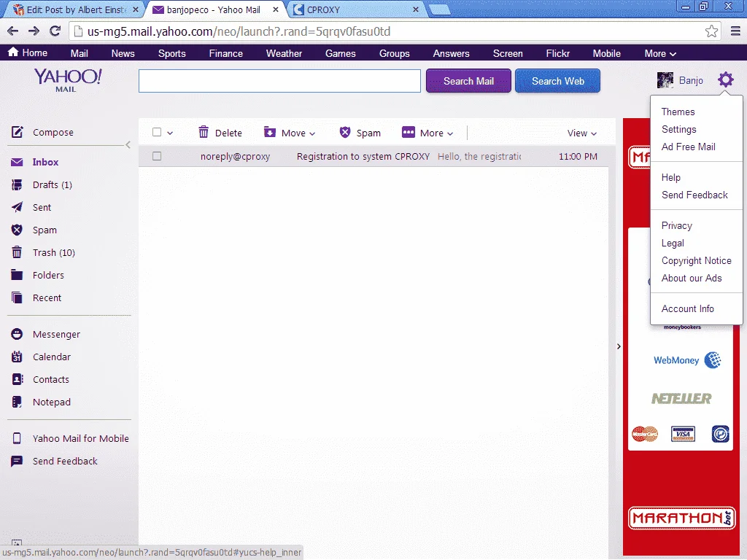Image resolution: width=747 pixels, height=560 pixels.
Task: Expand the select-all checkbox dropdown arrow
Action: [x=169, y=133]
